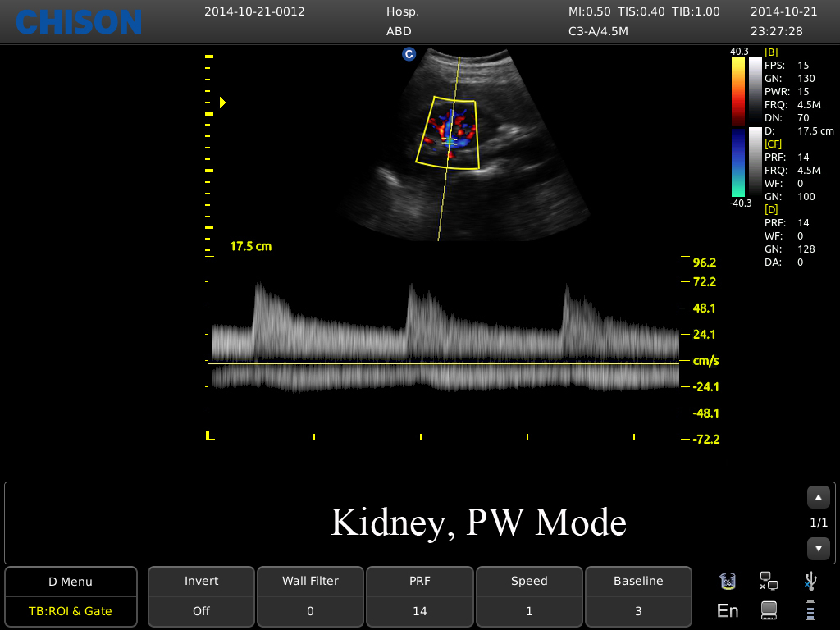840x630 pixels.
Task: Click the blue C probe orientation marker
Action: point(409,54)
